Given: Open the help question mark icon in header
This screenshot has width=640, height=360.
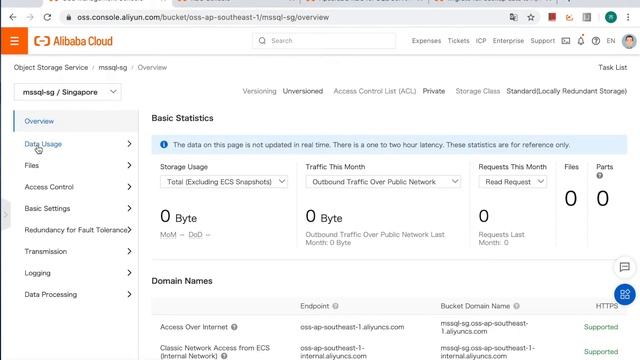Looking at the screenshot, I should click(x=596, y=41).
